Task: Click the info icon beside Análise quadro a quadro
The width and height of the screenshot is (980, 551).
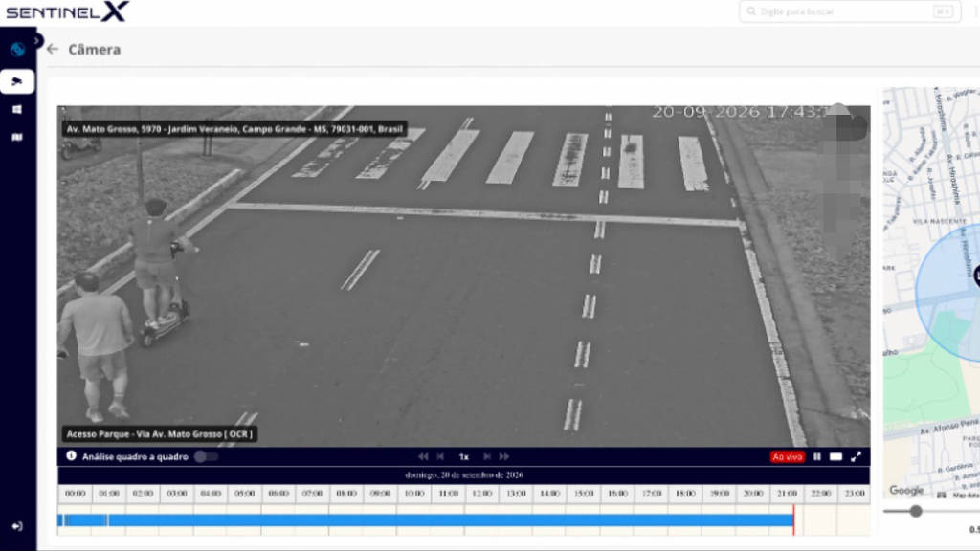Action: tap(71, 456)
